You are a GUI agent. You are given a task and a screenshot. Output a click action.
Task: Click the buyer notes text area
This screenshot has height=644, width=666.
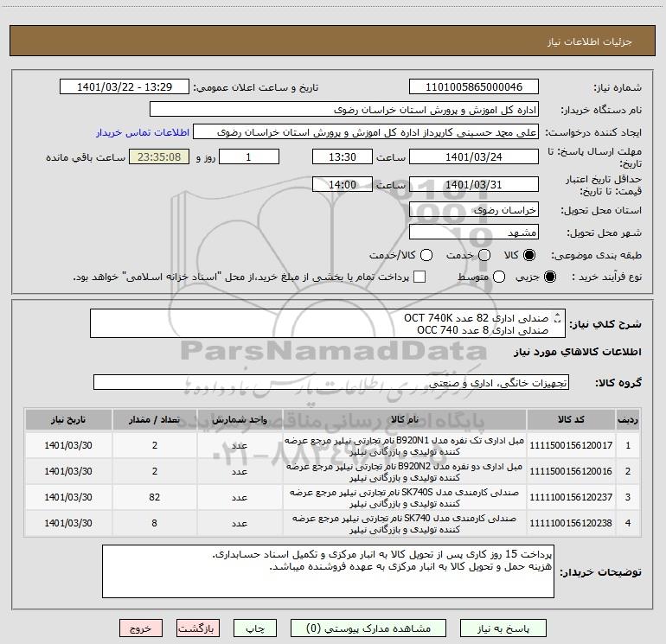328,571
